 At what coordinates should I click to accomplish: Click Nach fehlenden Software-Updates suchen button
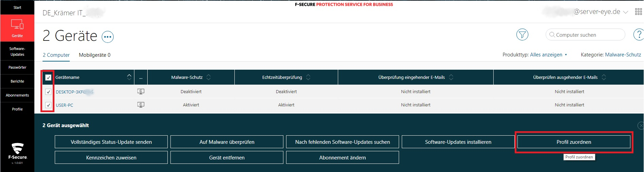(343, 142)
